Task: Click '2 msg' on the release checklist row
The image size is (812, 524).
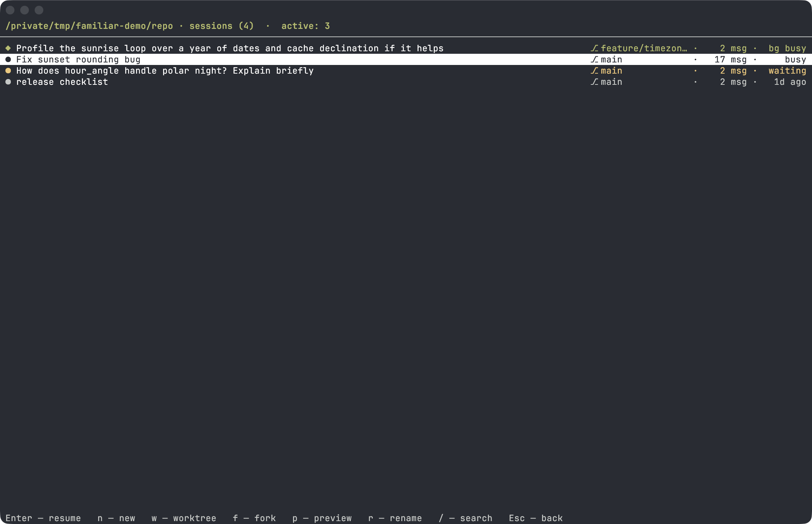Action: 733,82
